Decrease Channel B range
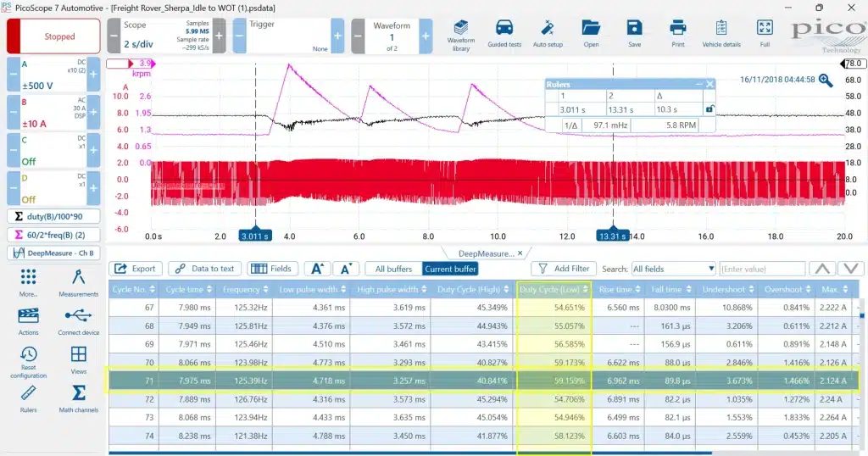The width and height of the screenshot is (868, 456). click(x=14, y=113)
